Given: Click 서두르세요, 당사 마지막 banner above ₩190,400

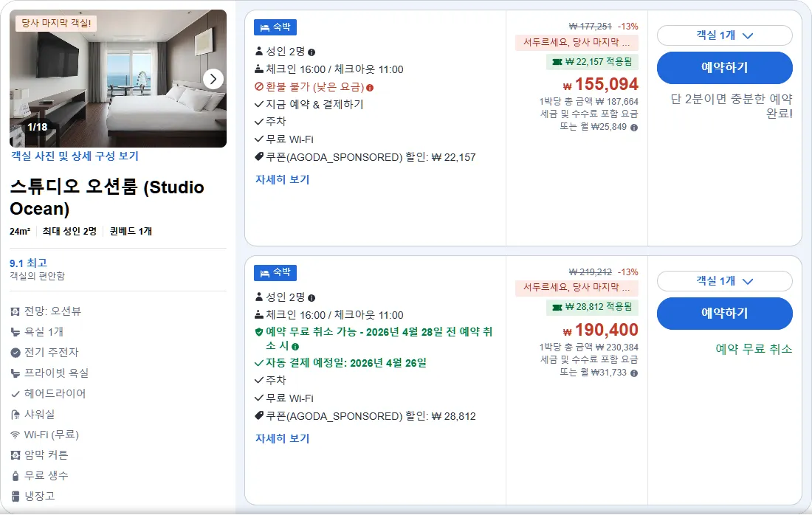Looking at the screenshot, I should [577, 287].
